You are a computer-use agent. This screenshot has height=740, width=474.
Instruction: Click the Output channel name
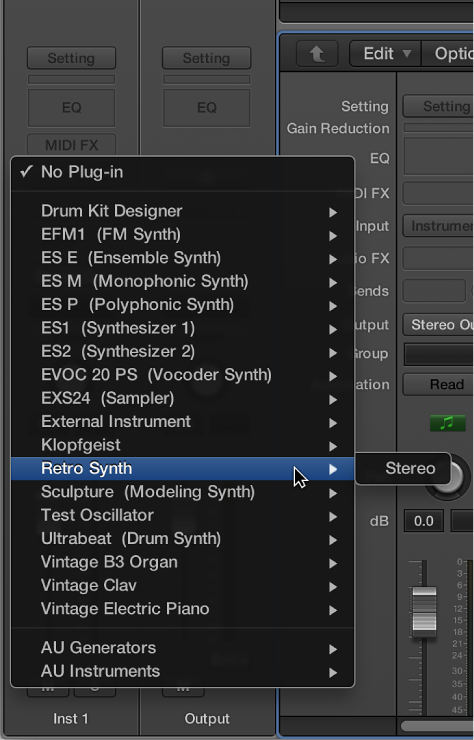coord(207,719)
